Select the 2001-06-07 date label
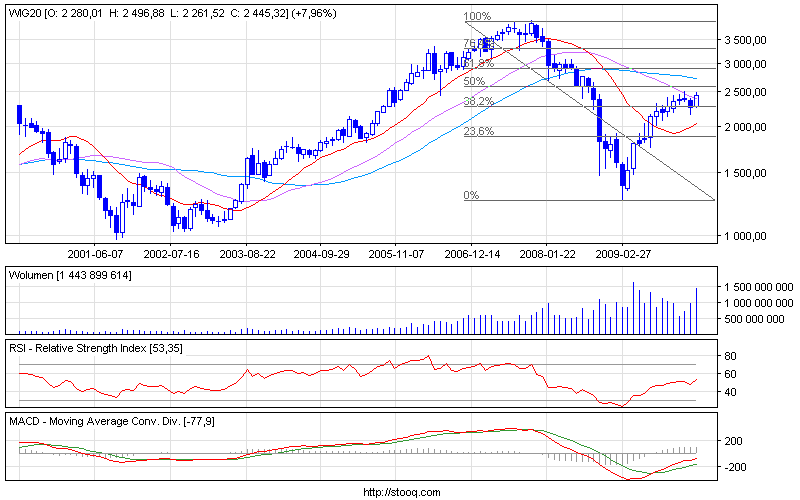 tap(95, 254)
